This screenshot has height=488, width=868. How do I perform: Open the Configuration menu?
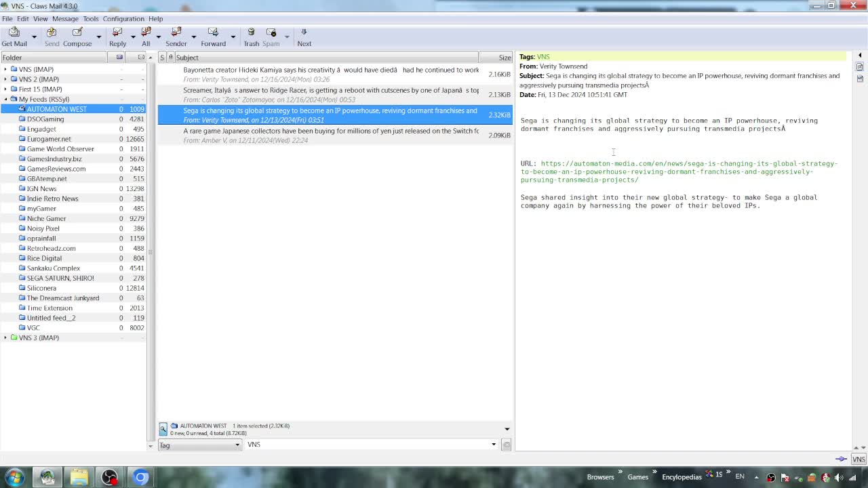123,19
